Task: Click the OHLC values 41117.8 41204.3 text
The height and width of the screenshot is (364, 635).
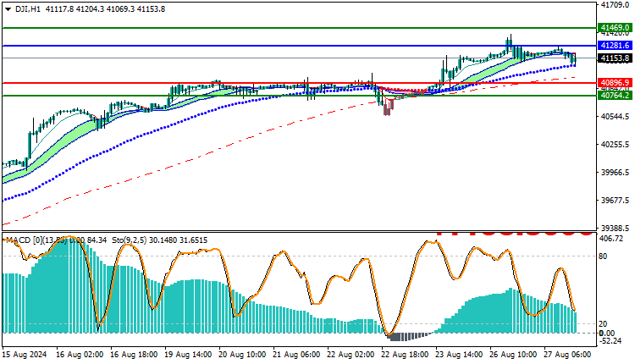Action: point(75,9)
